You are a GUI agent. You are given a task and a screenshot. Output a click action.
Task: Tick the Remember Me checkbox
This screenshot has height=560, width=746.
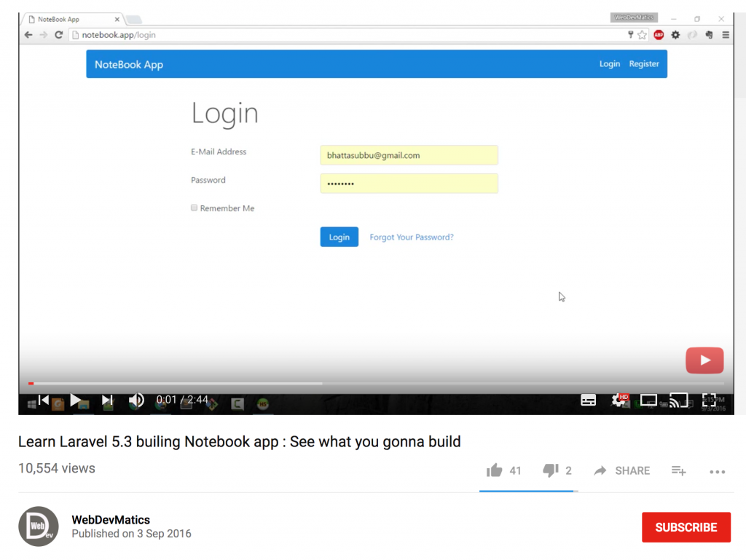pyautogui.click(x=195, y=208)
